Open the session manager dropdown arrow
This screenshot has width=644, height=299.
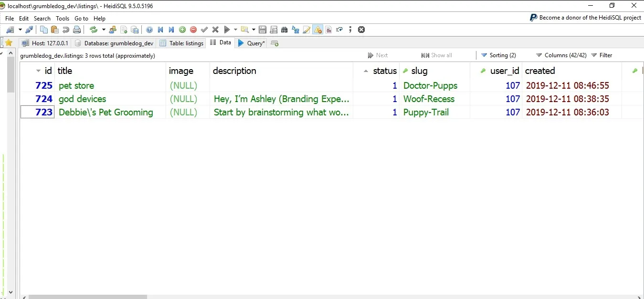pos(20,30)
